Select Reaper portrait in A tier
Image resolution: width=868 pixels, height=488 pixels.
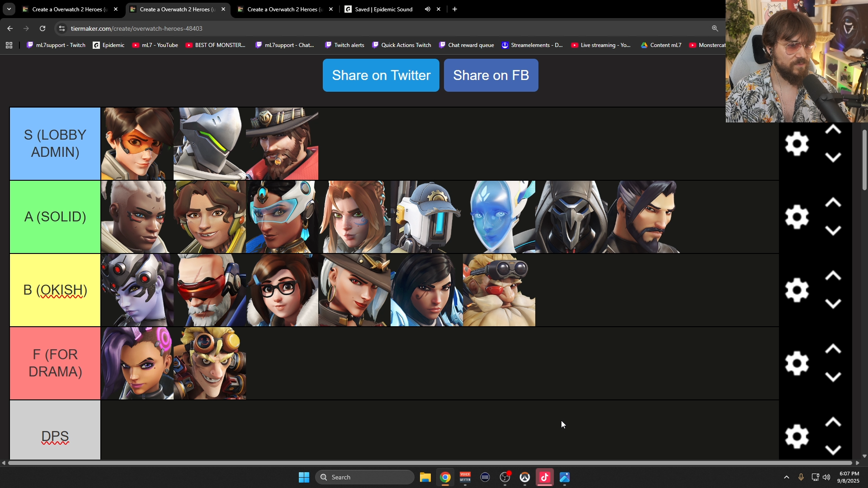pos(571,217)
